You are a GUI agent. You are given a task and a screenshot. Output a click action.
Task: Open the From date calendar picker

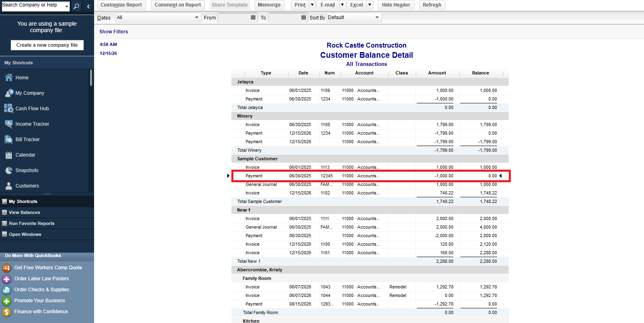(253, 17)
